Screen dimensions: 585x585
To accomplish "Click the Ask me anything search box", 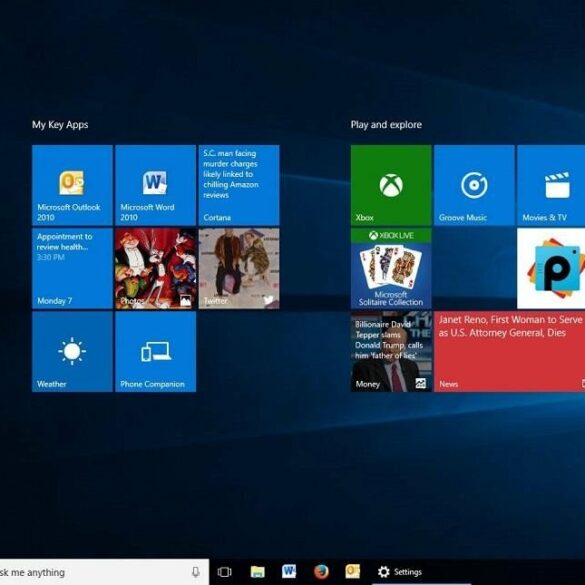I will (104, 572).
